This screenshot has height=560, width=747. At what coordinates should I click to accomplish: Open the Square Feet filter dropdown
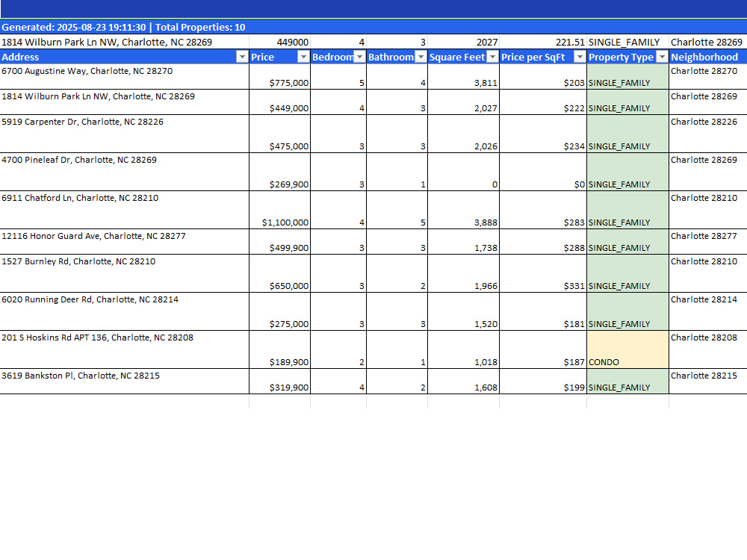[x=492, y=57]
